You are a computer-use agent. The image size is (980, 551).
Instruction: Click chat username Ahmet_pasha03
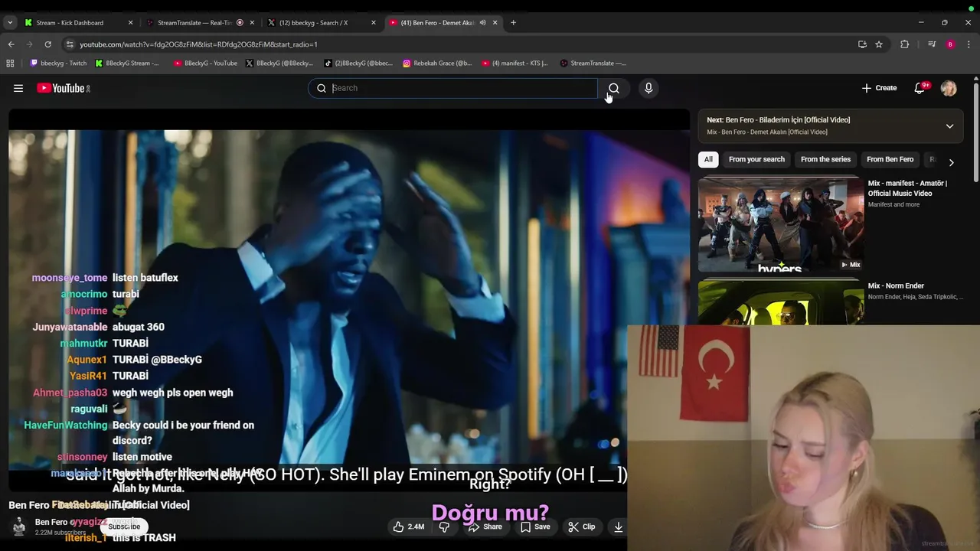(x=70, y=393)
